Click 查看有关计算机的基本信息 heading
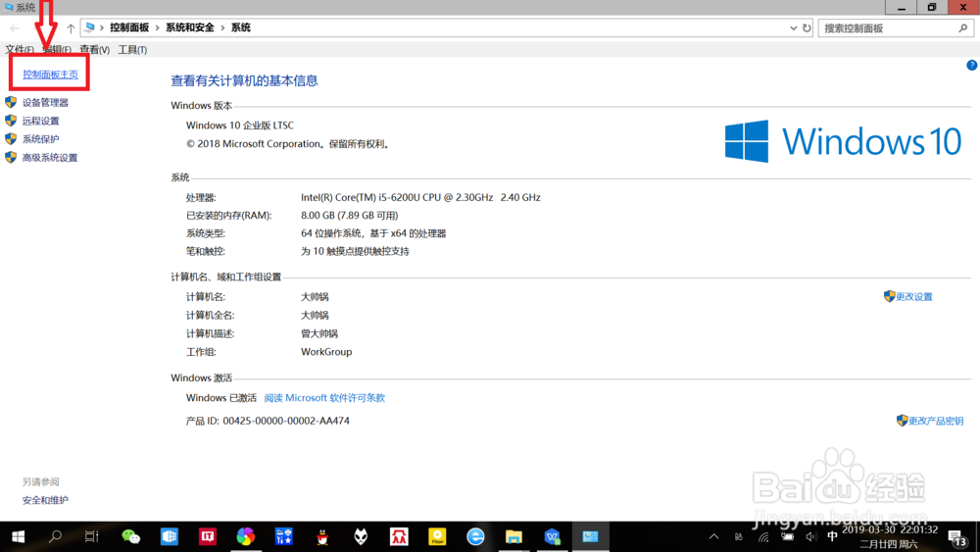 (x=244, y=80)
